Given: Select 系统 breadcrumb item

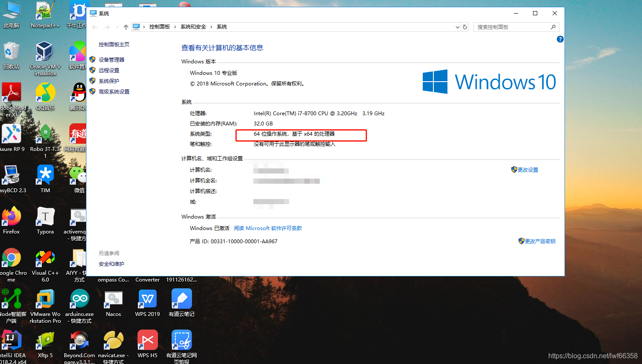Looking at the screenshot, I should 222,27.
